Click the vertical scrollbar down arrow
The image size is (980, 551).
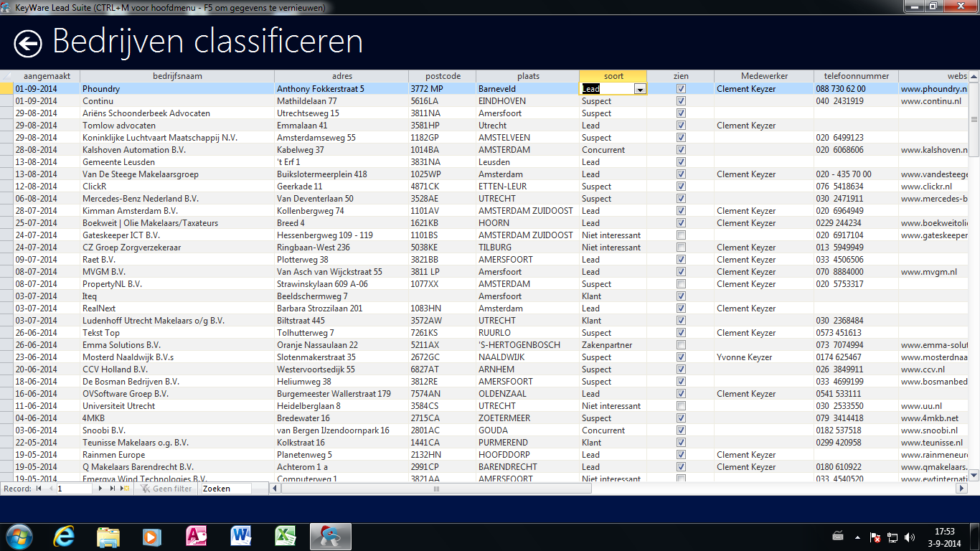974,474
